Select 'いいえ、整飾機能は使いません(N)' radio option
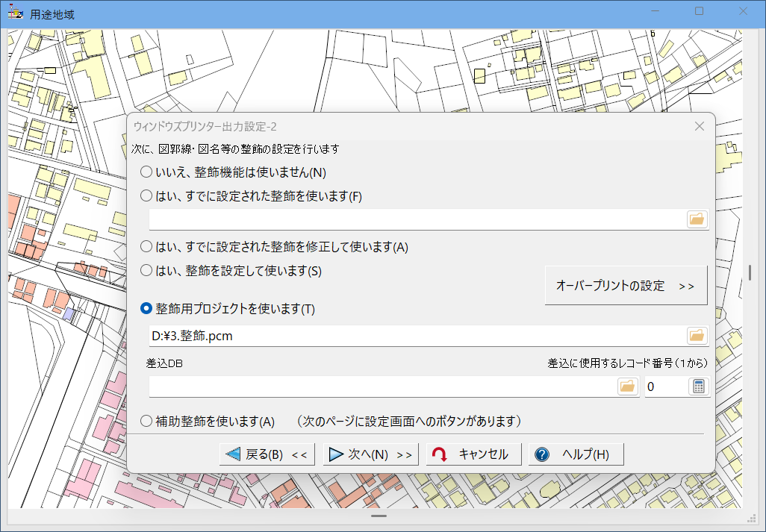This screenshot has width=766, height=532. [147, 172]
